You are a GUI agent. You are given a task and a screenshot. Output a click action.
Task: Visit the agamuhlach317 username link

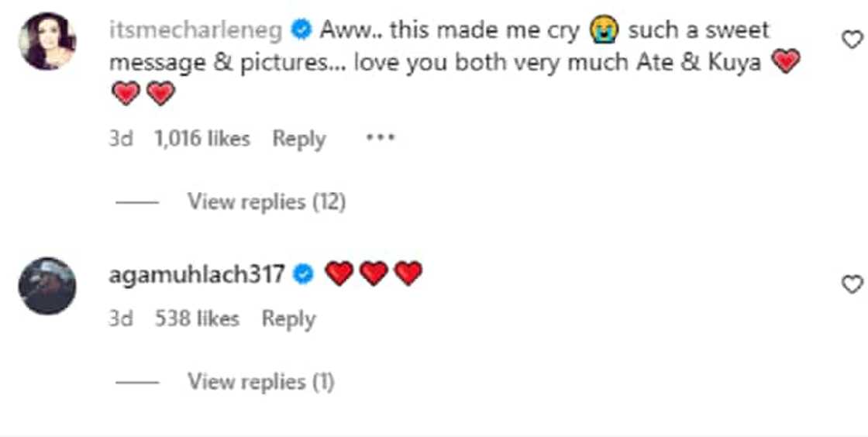197,274
